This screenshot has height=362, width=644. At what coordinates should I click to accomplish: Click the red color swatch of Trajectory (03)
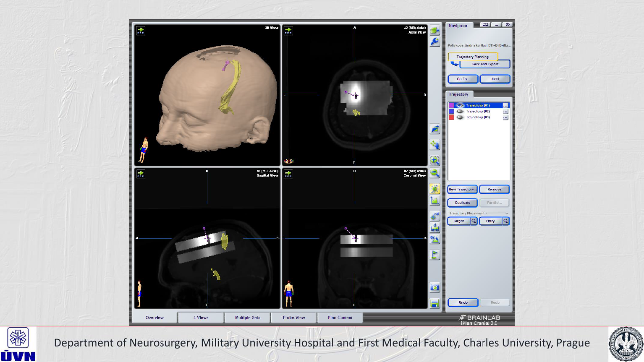point(451,117)
